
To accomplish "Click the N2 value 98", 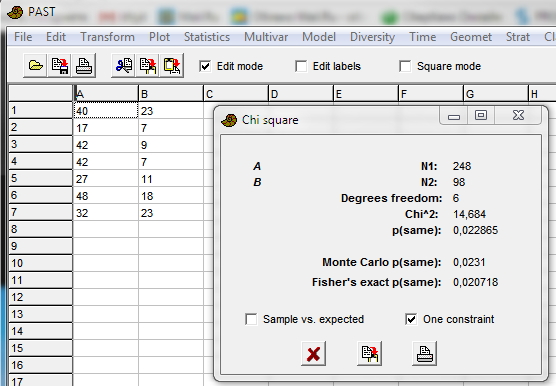I will click(x=459, y=182).
